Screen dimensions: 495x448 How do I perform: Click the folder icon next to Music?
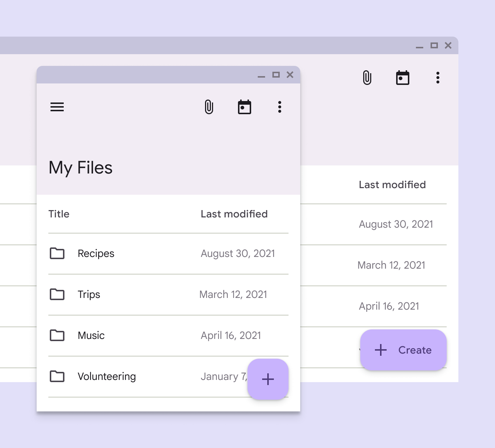coord(57,335)
